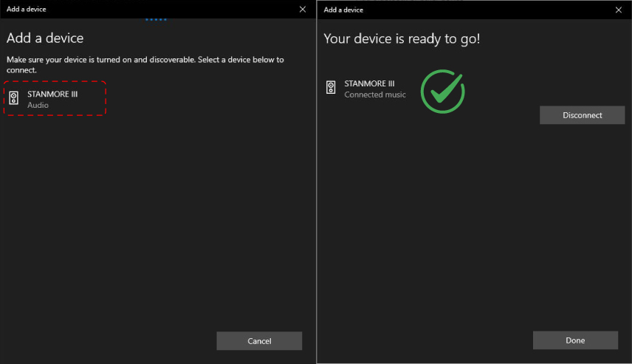The height and width of the screenshot is (364, 632).
Task: Click the speaker icon beside Connected music
Action: [x=331, y=87]
